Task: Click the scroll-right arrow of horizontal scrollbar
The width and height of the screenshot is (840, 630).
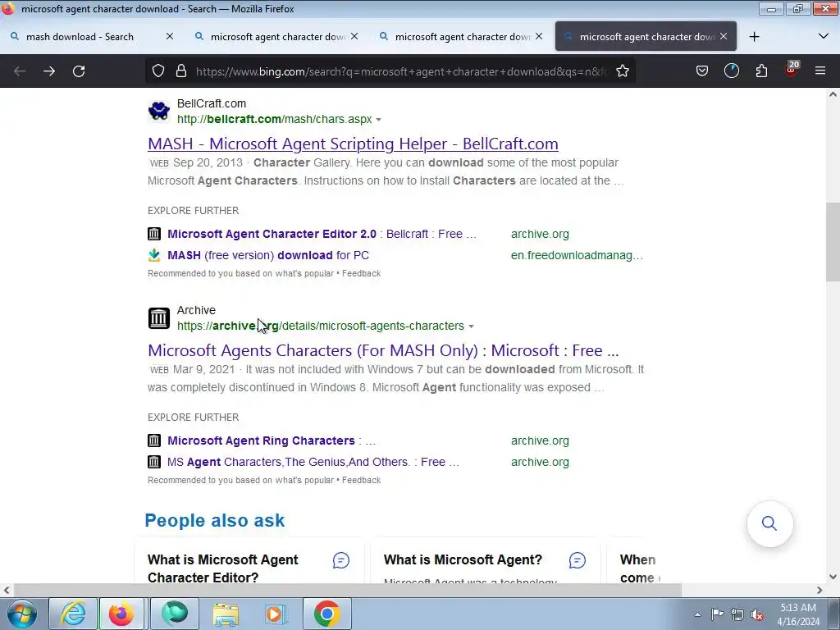Action: coord(819,590)
